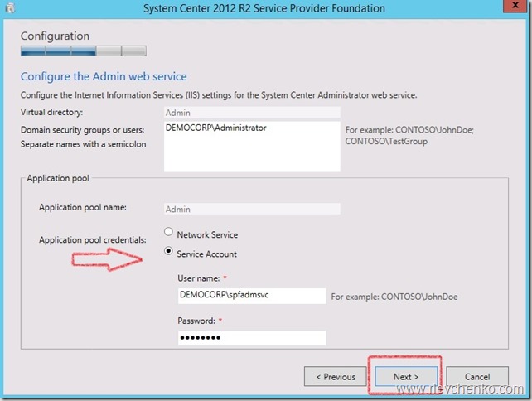This screenshot has height=401, width=532.
Task: Click the example text beside User name
Action: coord(394,296)
